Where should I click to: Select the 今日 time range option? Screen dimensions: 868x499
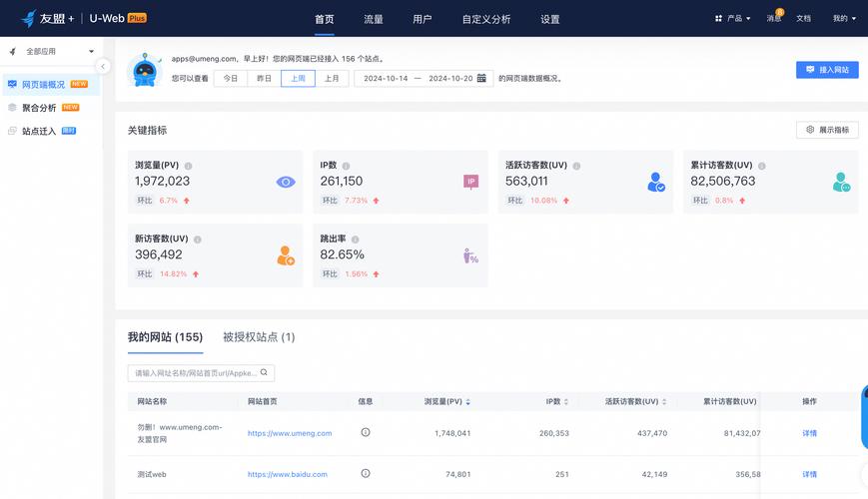[231, 78]
